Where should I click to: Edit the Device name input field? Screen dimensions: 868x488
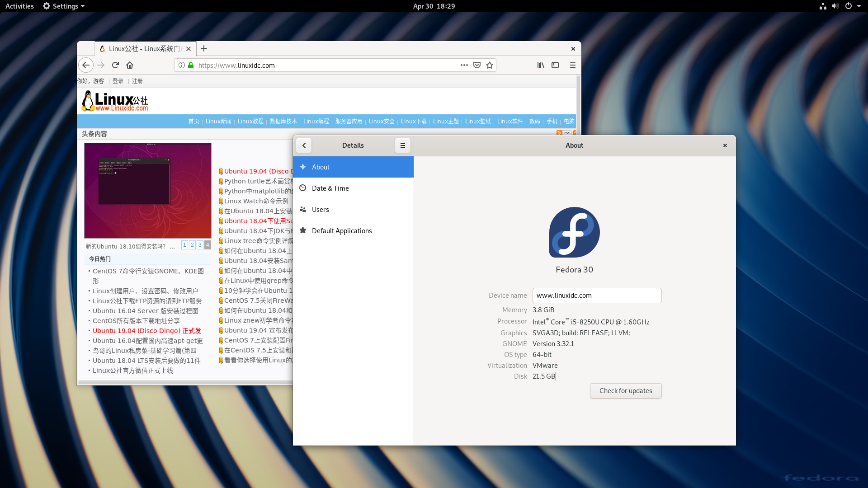click(x=595, y=295)
